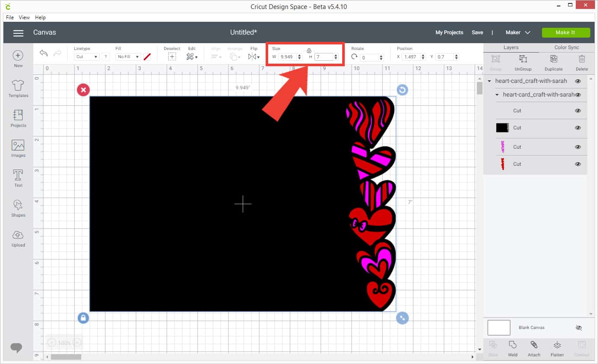Viewport: 598px width, 364px height.
Task: Collapse the top heart-card group
Action: 489,81
